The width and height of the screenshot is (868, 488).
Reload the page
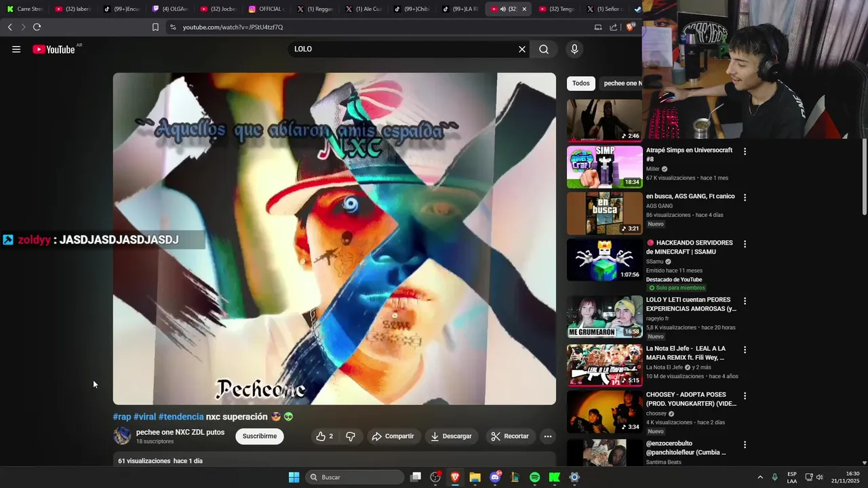click(37, 27)
